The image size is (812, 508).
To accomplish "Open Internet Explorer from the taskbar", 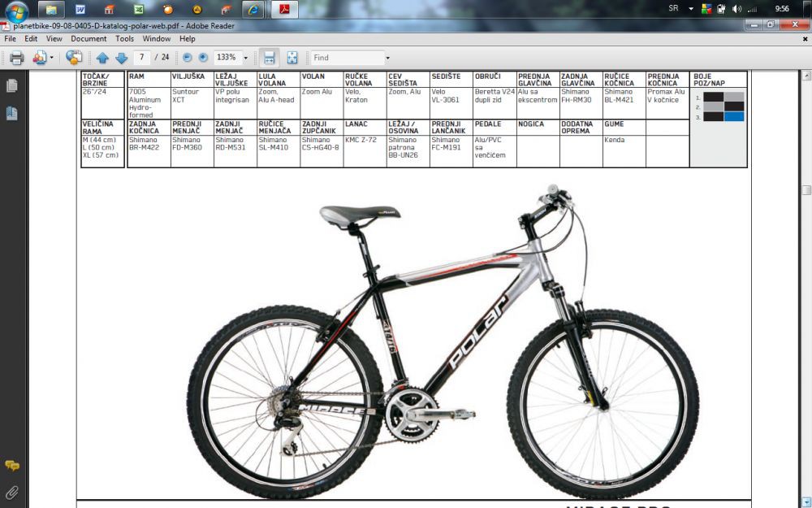I will 253,9.
